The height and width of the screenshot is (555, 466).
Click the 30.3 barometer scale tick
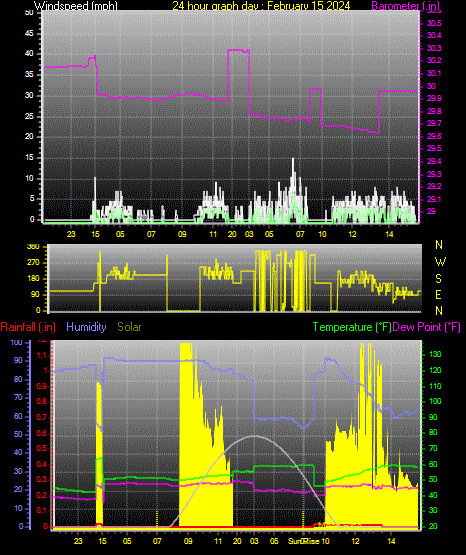click(x=434, y=48)
